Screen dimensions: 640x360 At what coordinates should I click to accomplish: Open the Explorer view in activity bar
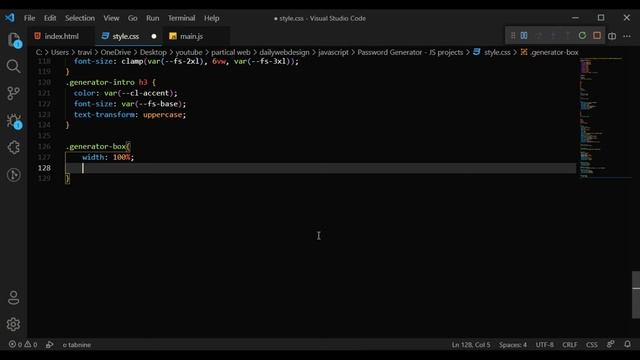point(14,40)
